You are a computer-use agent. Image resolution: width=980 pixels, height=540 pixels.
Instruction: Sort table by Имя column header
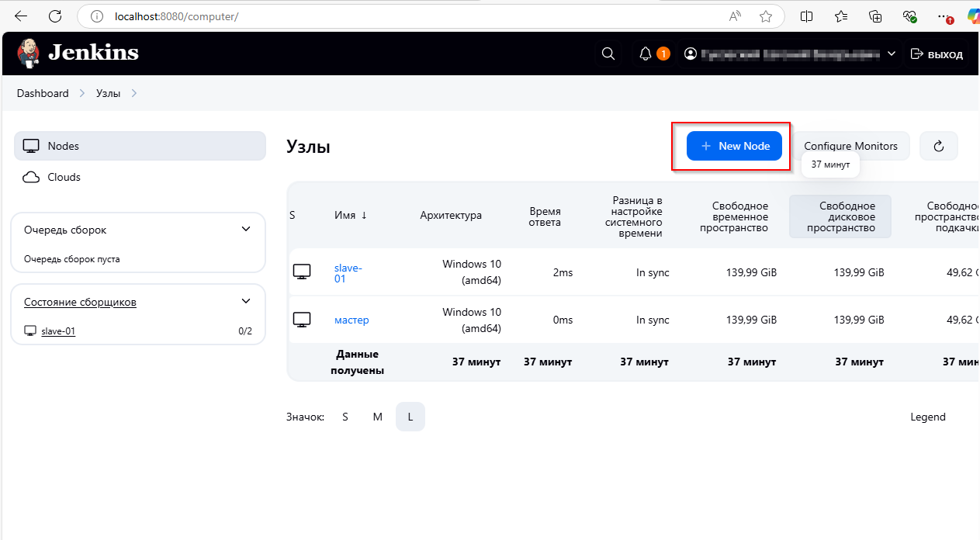pyautogui.click(x=351, y=215)
